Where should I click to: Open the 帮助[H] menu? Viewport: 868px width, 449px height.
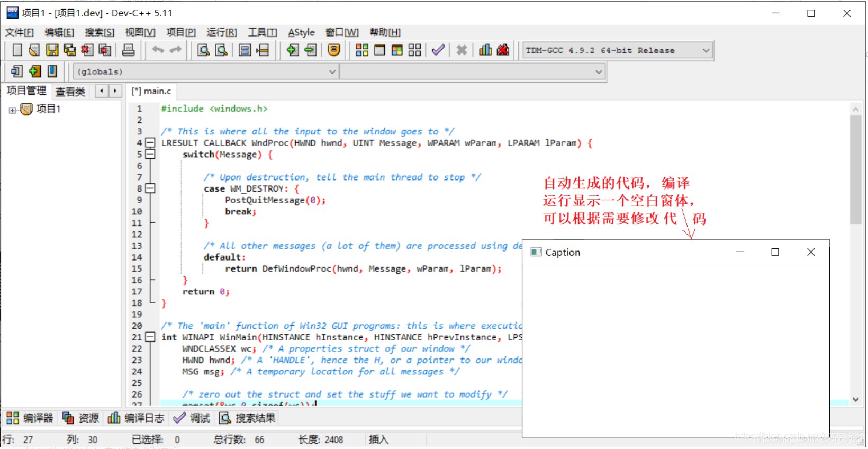385,32
